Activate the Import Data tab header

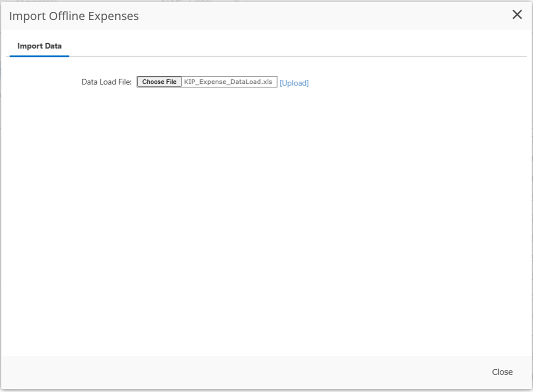tap(40, 46)
